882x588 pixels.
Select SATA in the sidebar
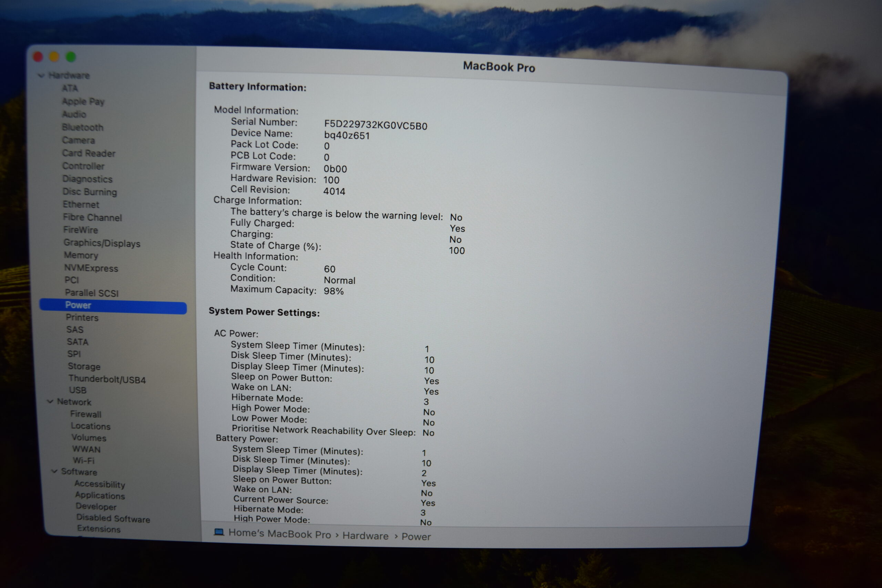point(78,342)
